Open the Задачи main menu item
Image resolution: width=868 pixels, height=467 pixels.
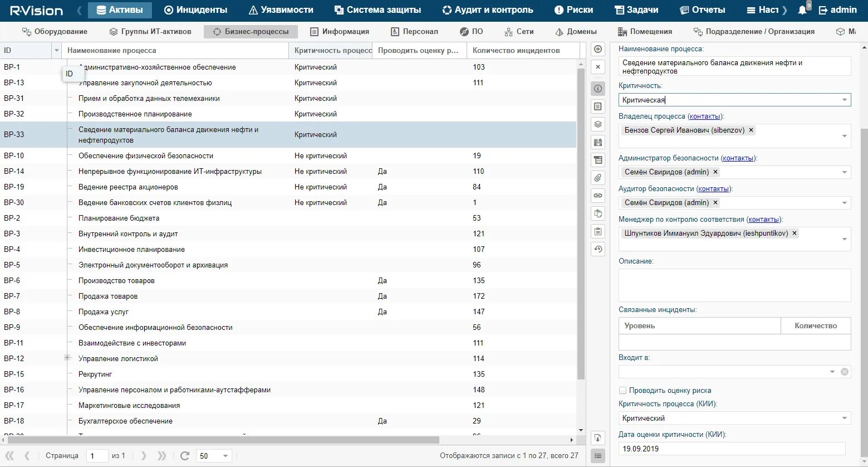click(x=636, y=10)
